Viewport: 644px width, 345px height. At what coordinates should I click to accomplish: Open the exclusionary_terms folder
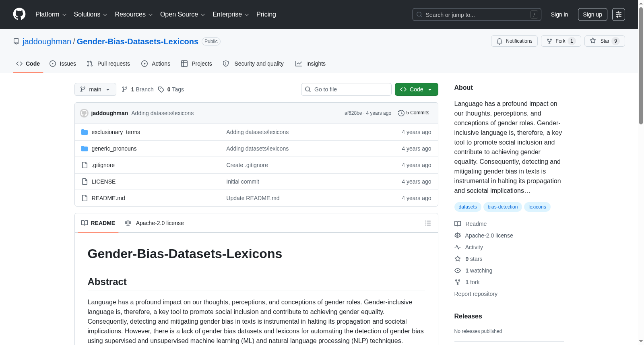coord(116,132)
